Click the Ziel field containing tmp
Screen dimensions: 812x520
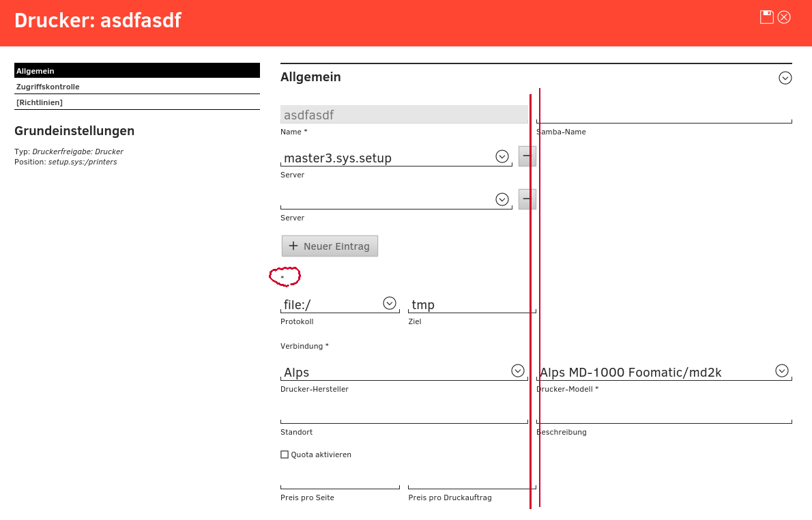[469, 304]
